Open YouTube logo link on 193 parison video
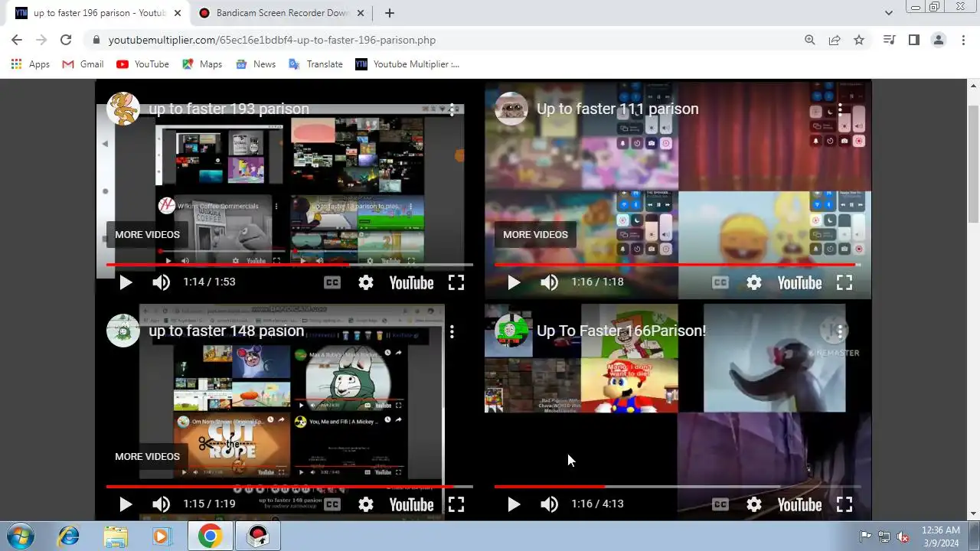The image size is (980, 551). (411, 282)
